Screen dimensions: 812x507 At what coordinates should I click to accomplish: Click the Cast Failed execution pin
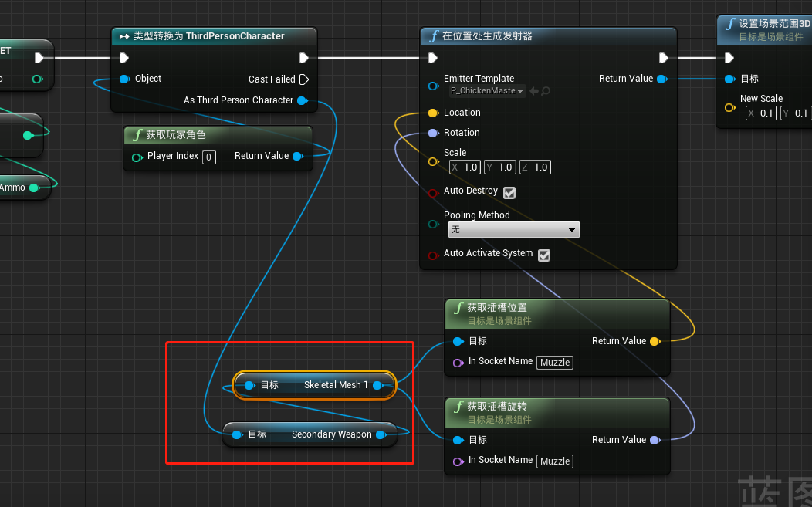(304, 79)
